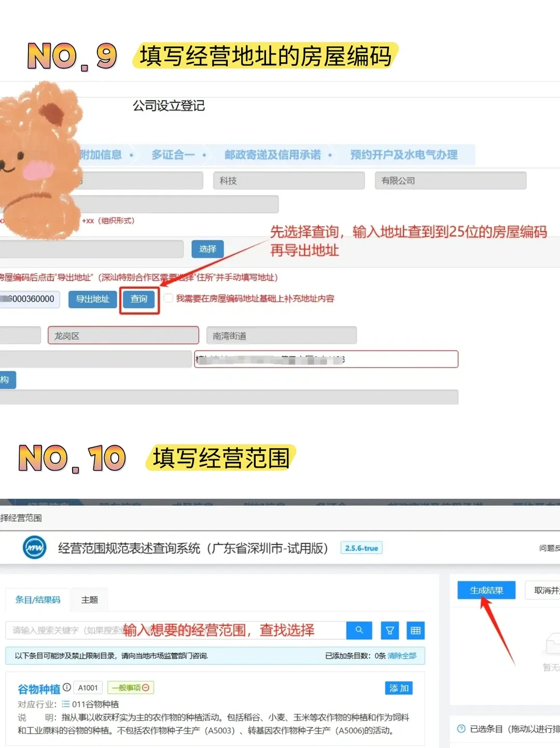Click the 清除全部 link
Viewport: 560px width, 748px height.
401,655
